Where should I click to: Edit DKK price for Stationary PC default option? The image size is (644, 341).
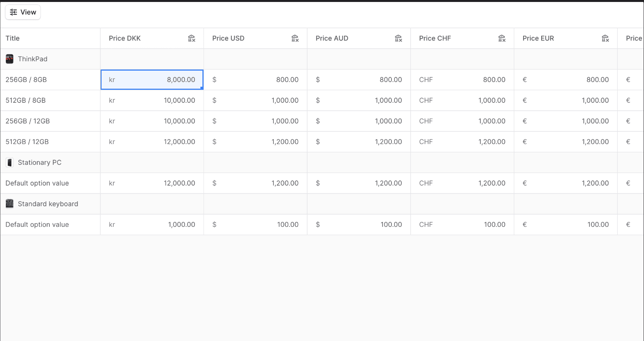tap(152, 183)
